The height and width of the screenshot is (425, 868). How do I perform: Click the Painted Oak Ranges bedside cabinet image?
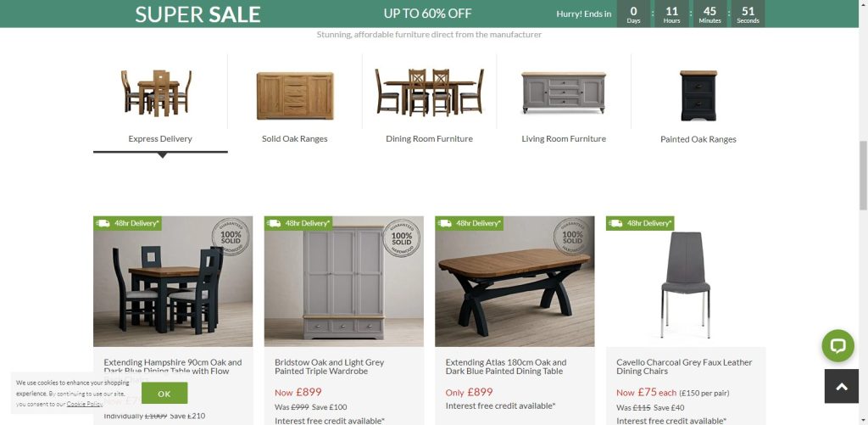(x=698, y=95)
